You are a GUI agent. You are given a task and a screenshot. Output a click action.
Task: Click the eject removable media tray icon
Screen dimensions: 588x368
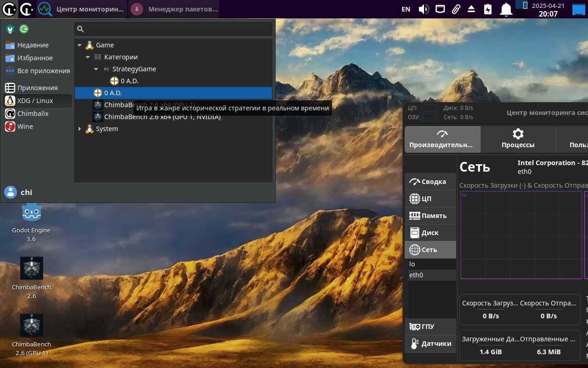pos(471,9)
